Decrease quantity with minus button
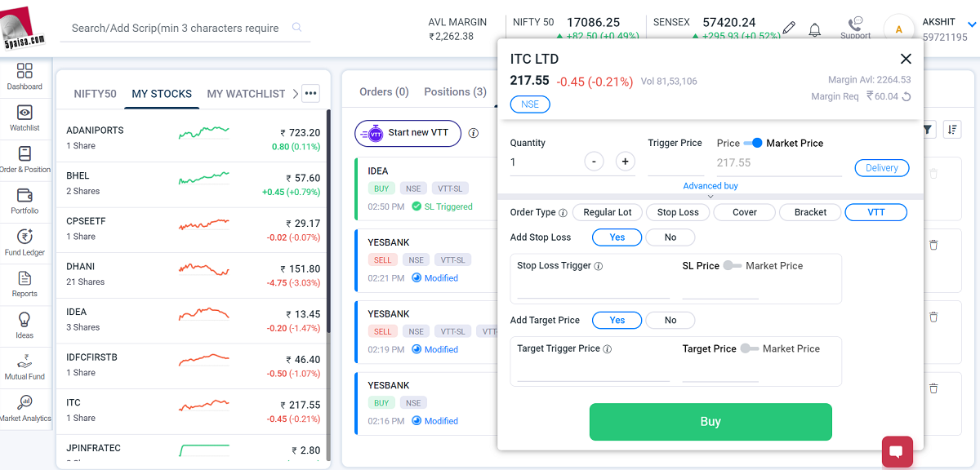Screen dimensions: 980x470 tap(595, 162)
